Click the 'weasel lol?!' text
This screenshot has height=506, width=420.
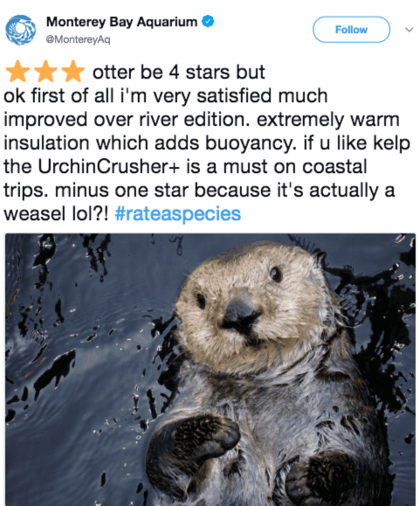click(x=56, y=214)
